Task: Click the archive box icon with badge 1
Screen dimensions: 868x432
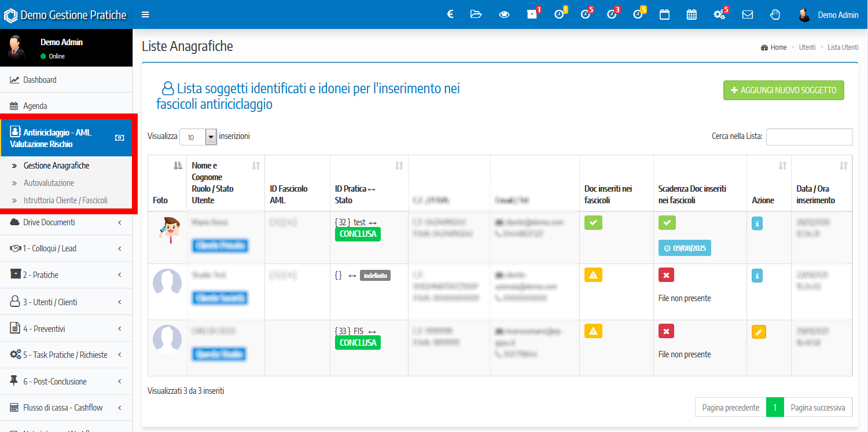Action: [532, 14]
